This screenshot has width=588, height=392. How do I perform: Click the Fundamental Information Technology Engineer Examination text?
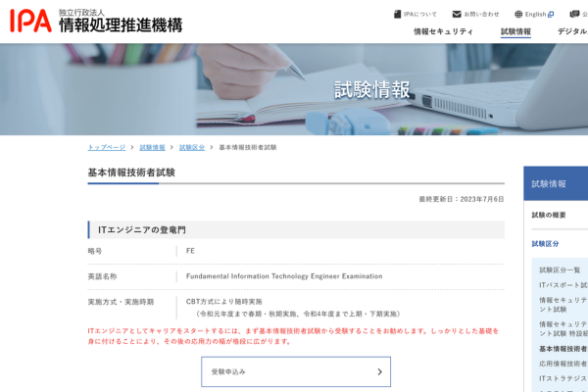pyautogui.click(x=284, y=276)
